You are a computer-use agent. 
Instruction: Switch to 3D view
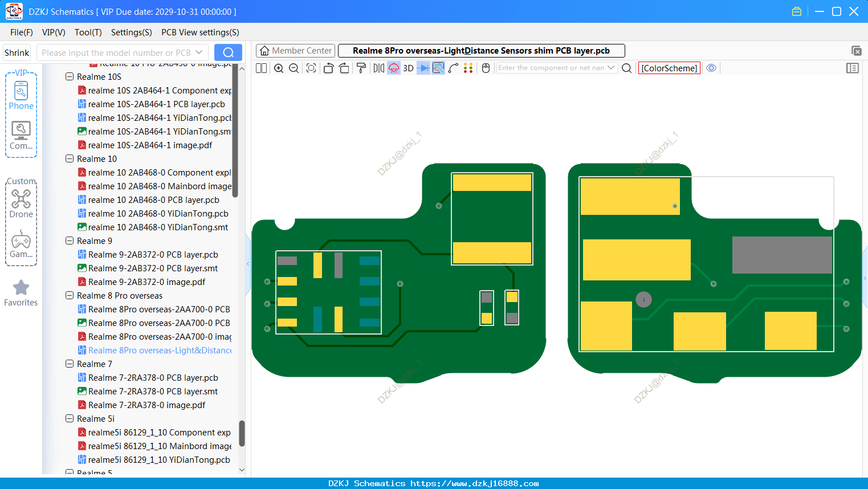pyautogui.click(x=408, y=68)
